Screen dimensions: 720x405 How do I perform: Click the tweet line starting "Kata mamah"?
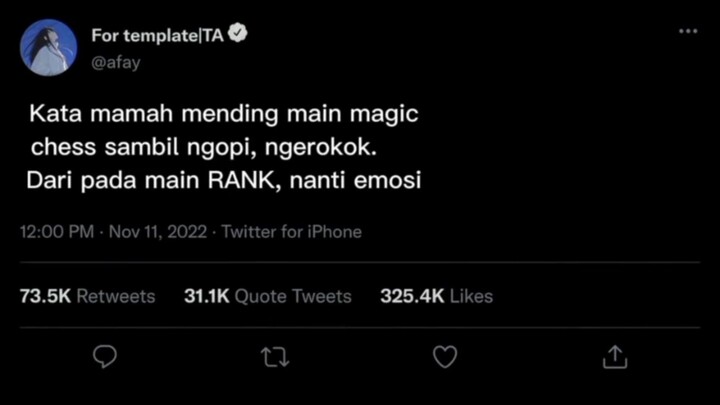pyautogui.click(x=223, y=115)
